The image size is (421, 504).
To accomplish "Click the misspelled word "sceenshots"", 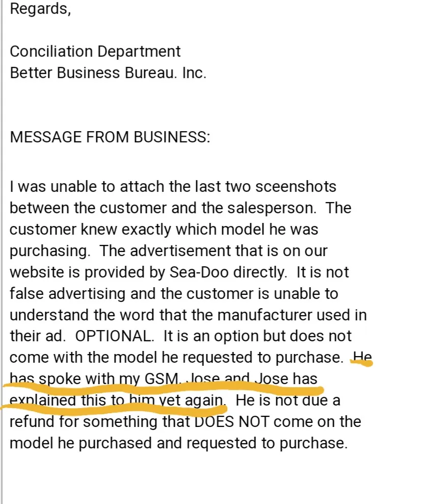I will pos(296,187).
